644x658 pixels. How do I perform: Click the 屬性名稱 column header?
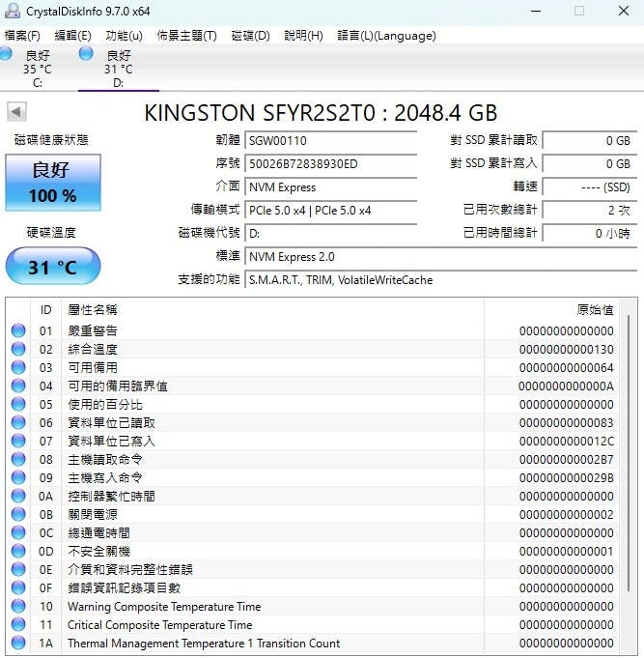pos(92,310)
